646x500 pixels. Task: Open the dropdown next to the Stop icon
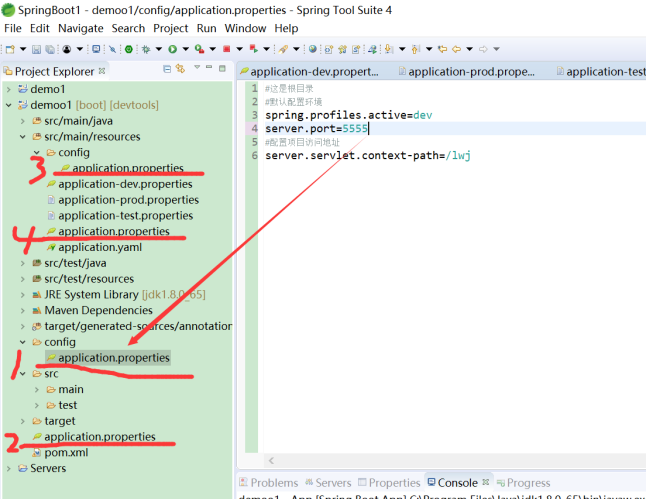[x=239, y=49]
